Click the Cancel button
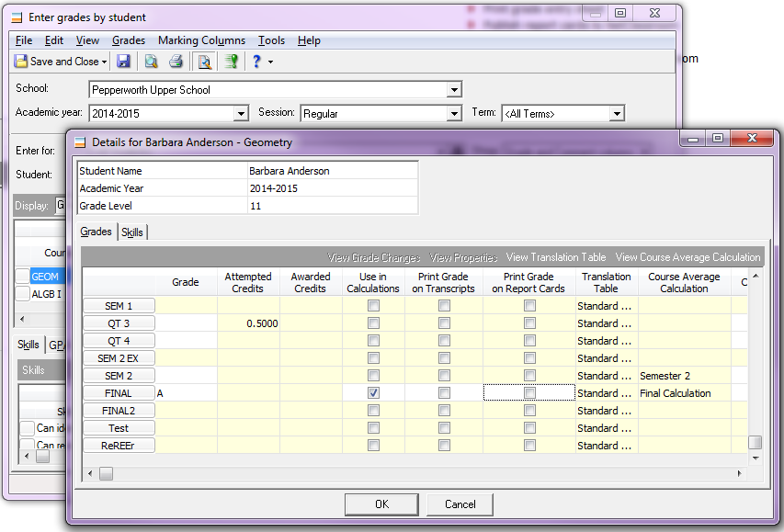This screenshot has height=532, width=784. [460, 504]
